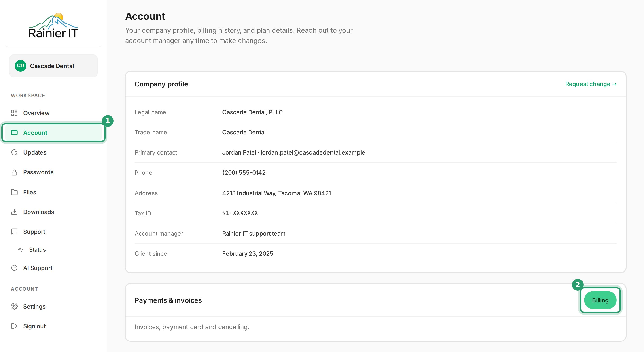Click the Downloads arrow icon

[x=14, y=212]
